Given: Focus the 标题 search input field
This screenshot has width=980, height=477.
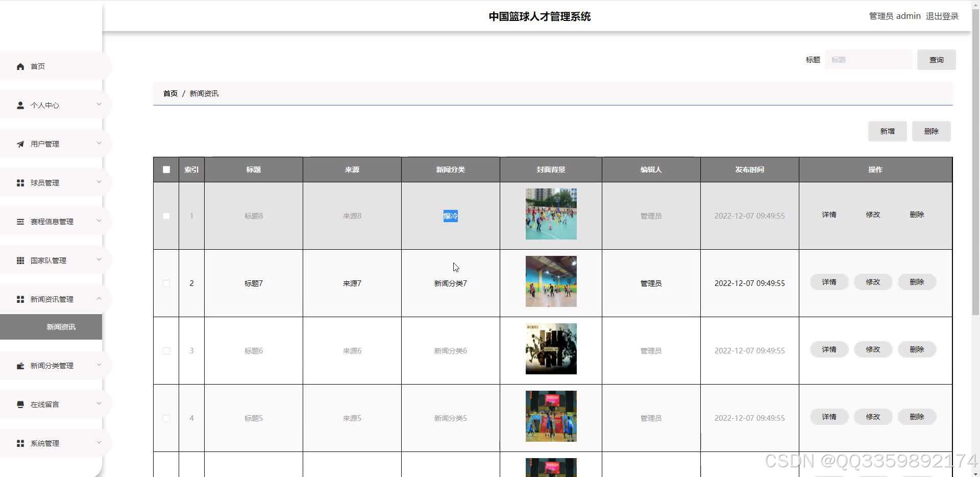Looking at the screenshot, I should tap(869, 60).
